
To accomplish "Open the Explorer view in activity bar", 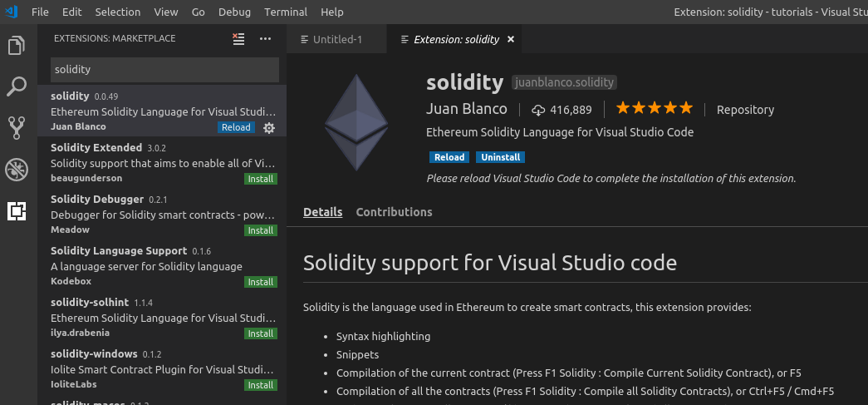I will (17, 45).
